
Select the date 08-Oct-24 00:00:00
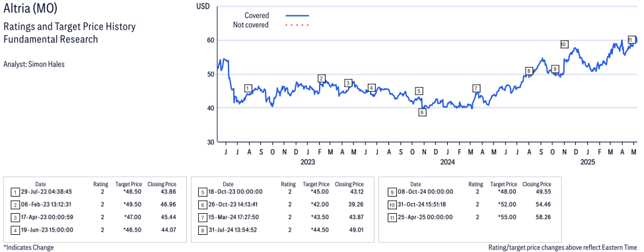point(425,192)
